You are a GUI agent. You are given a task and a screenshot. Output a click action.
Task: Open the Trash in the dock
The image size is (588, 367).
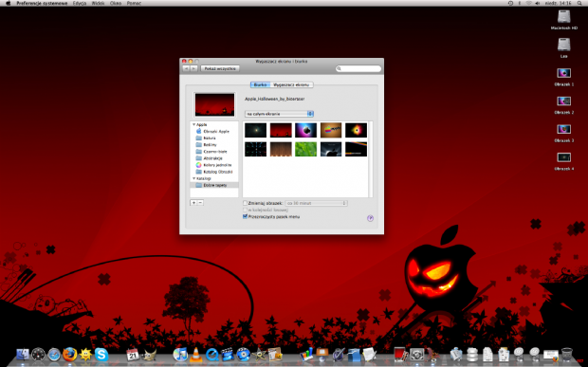tap(566, 355)
